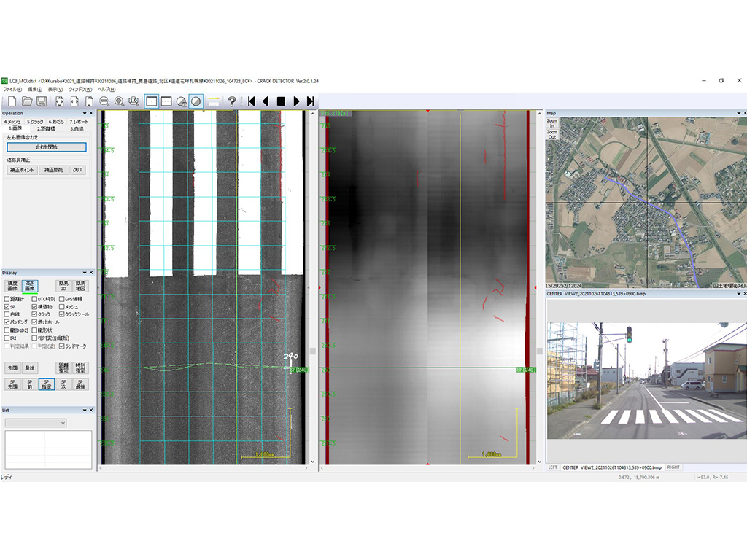Screen dimensions: 747x560
Task: Click the Zoom In map button
Action: [552, 123]
